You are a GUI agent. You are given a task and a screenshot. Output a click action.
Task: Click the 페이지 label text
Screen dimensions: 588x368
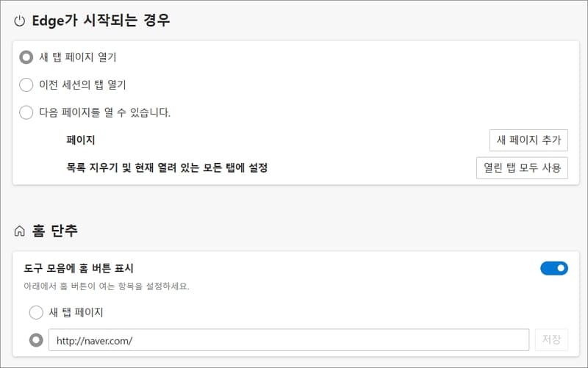point(81,140)
